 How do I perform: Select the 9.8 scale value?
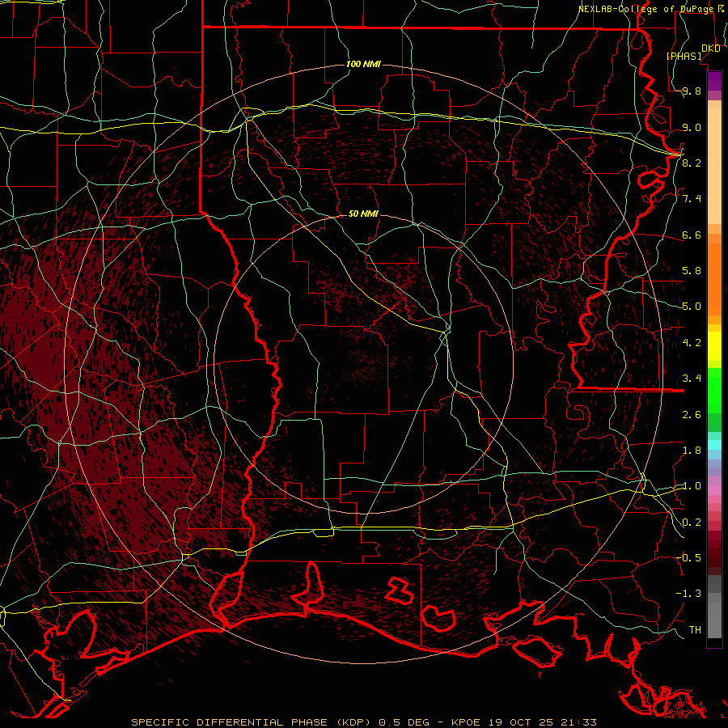coord(692,91)
